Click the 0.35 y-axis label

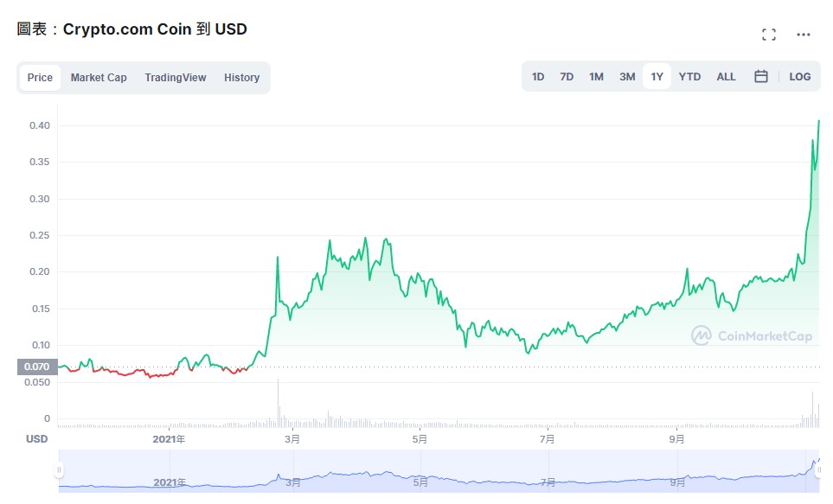coord(39,162)
